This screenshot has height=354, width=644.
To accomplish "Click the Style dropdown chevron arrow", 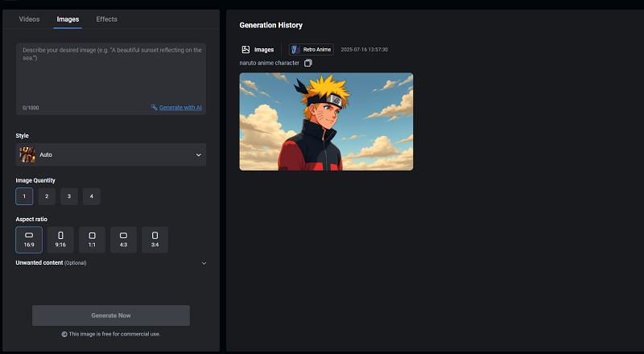I will coord(198,154).
